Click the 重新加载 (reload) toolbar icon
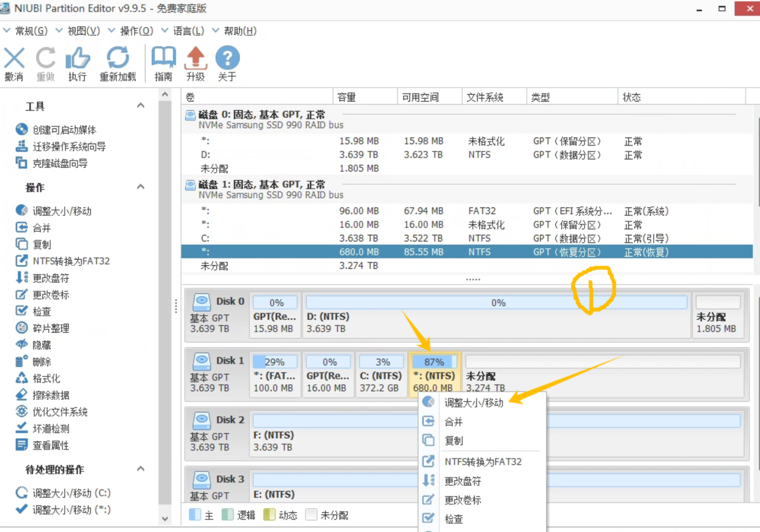 [118, 58]
